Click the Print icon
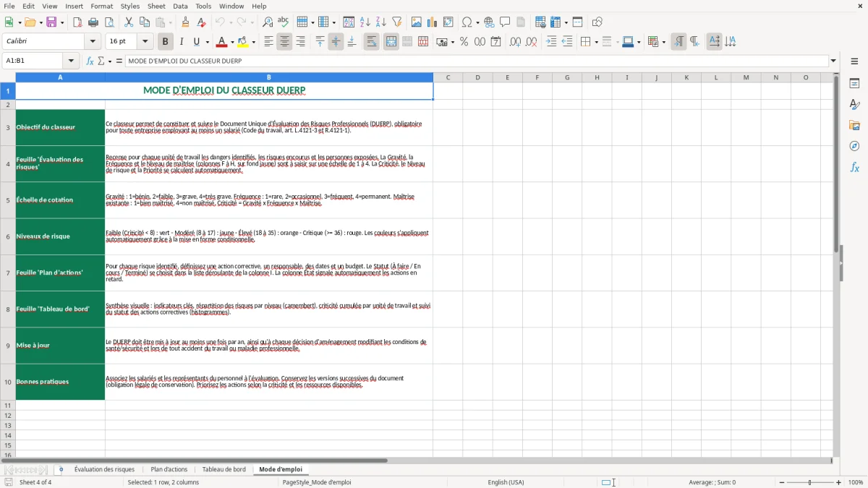868x488 pixels. [x=93, y=22]
